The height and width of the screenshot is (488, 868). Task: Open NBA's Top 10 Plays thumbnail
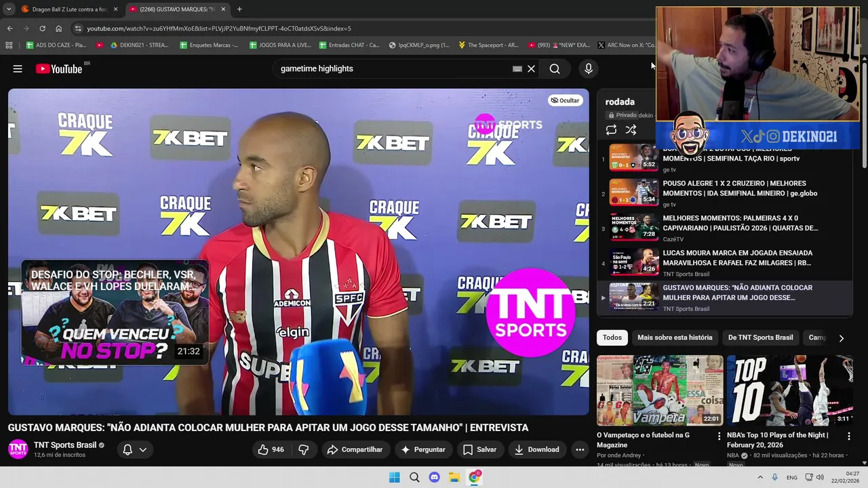(789, 390)
